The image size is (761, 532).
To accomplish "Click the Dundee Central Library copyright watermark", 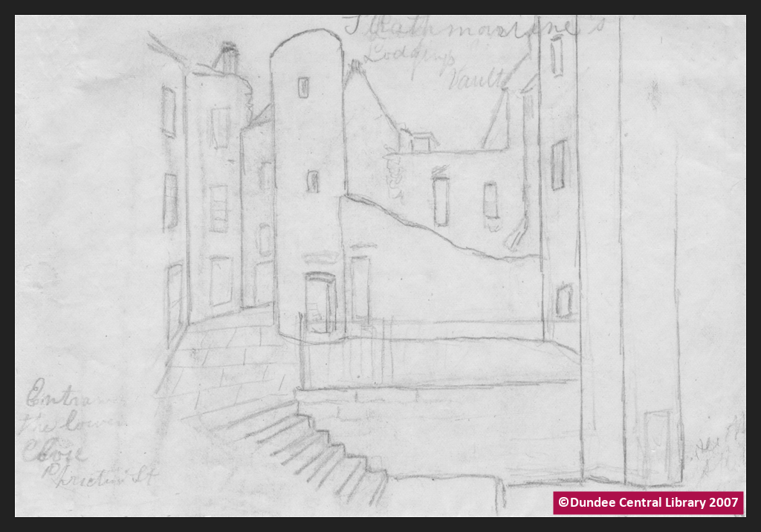I will click(x=647, y=503).
